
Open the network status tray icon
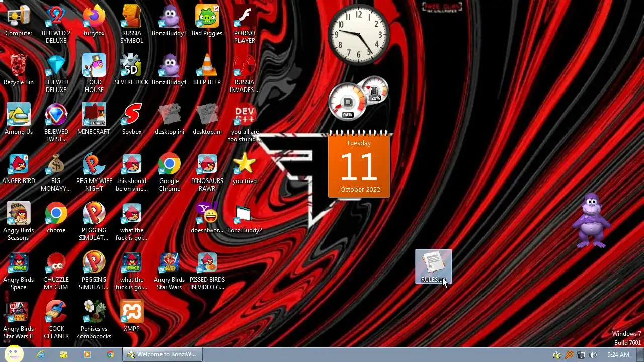pos(581,355)
